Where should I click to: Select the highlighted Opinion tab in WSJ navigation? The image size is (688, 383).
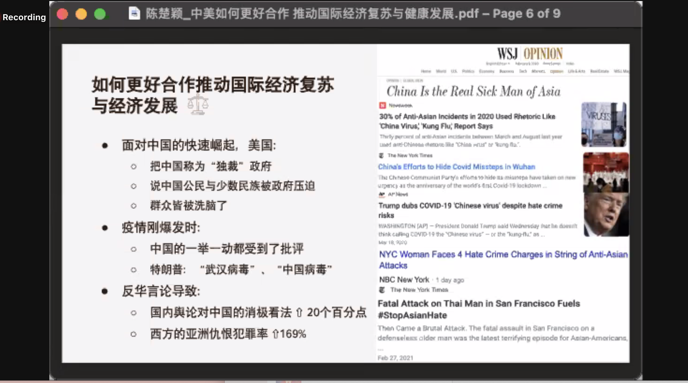click(x=556, y=71)
